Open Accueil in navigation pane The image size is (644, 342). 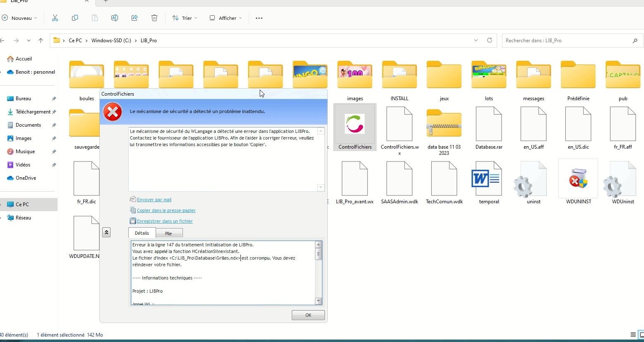(x=24, y=59)
